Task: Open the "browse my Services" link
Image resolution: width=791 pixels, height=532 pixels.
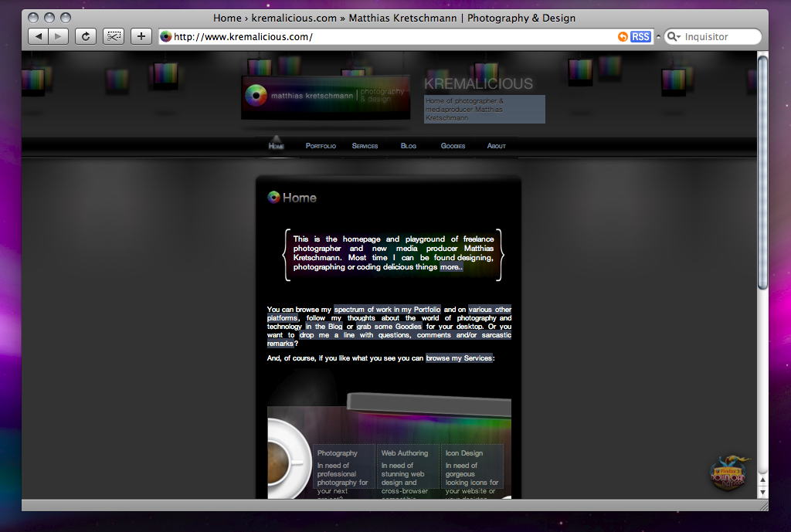Action: click(459, 358)
